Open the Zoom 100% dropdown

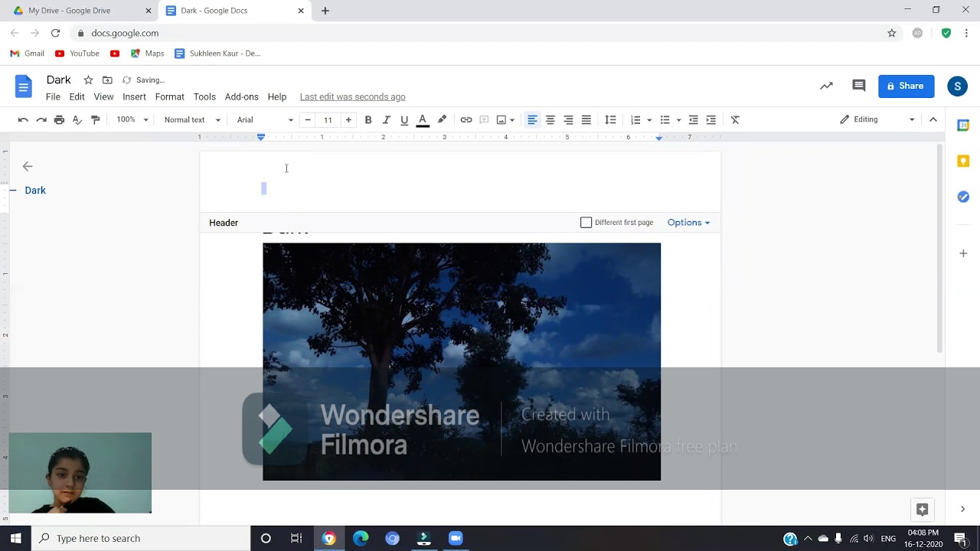click(132, 119)
